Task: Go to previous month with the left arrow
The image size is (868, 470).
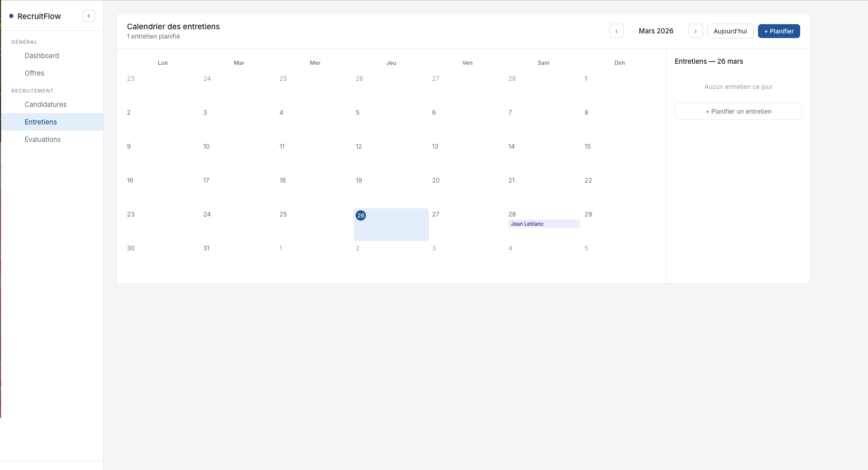Action: pyautogui.click(x=617, y=31)
